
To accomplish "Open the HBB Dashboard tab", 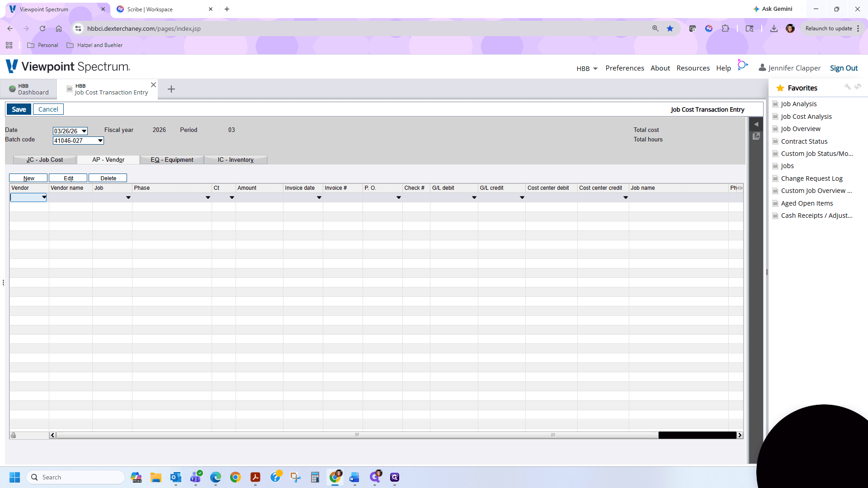I will pos(29,89).
